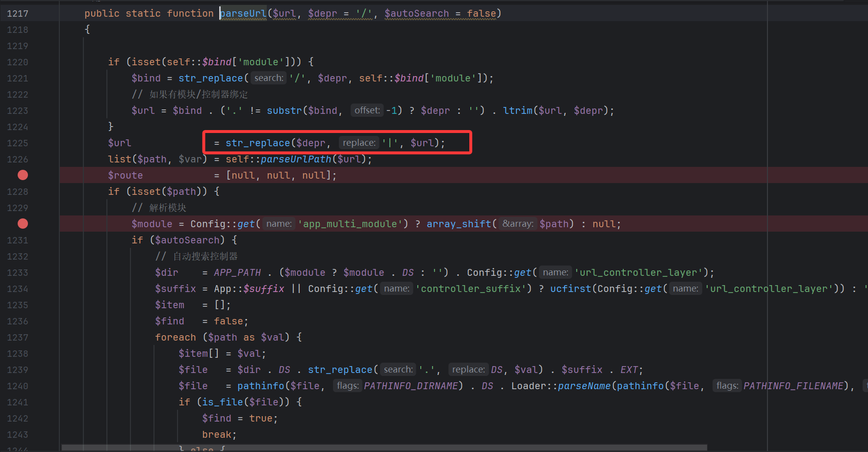Image resolution: width=868 pixels, height=452 pixels.
Task: Click the parseUrlPath method call
Action: [296, 159]
